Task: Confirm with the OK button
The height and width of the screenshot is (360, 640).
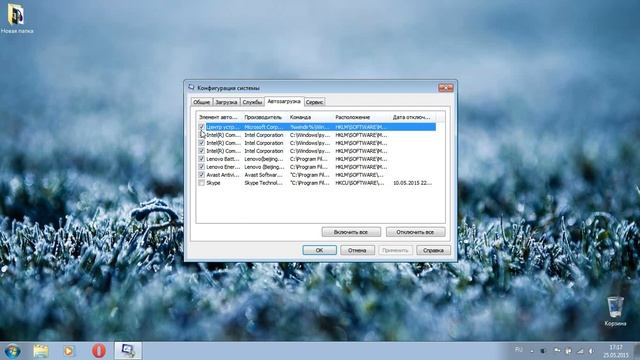Action: (x=320, y=250)
